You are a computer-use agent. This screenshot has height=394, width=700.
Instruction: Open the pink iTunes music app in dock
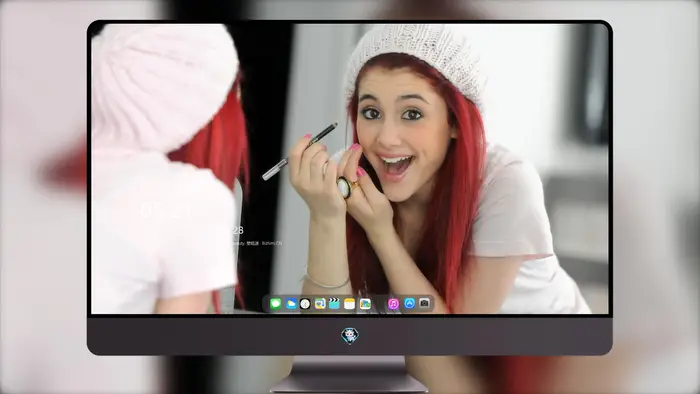coord(393,304)
